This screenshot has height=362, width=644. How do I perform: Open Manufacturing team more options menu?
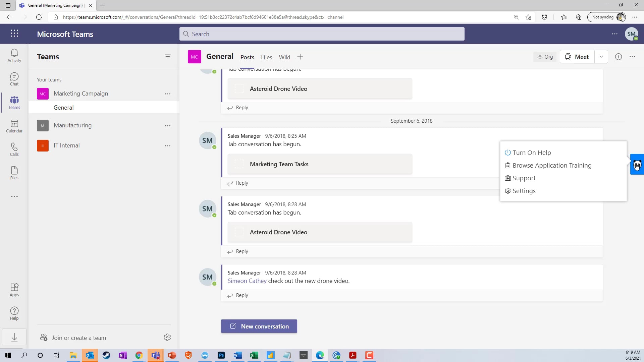(168, 126)
